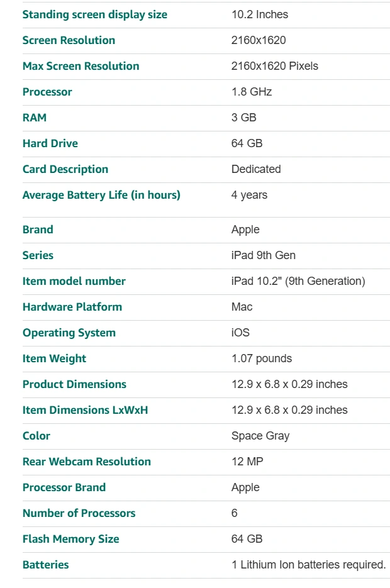Click 'Average Battery Life (in hours)' label
This screenshot has height=588, width=390.
coord(101,195)
